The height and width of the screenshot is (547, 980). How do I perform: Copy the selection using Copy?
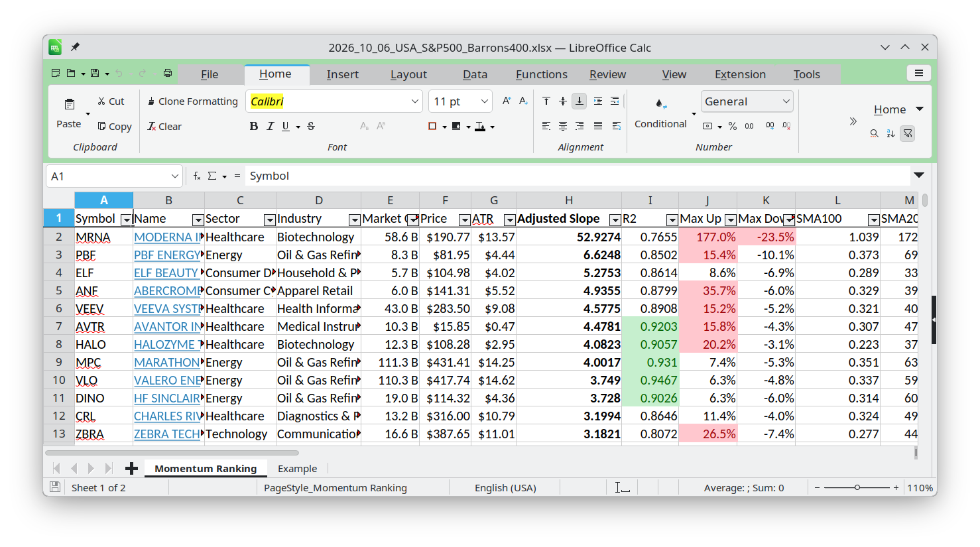[114, 127]
